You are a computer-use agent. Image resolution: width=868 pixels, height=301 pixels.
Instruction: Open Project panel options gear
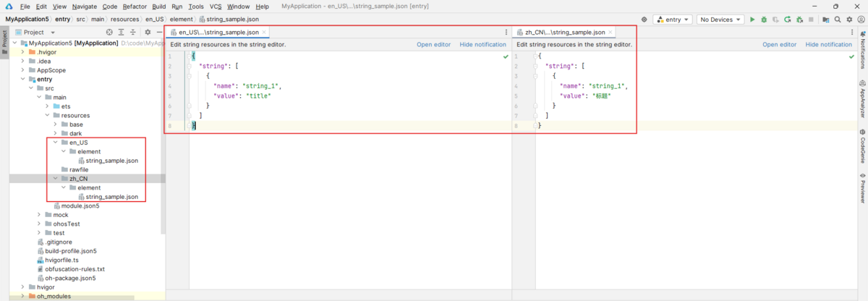coord(148,32)
